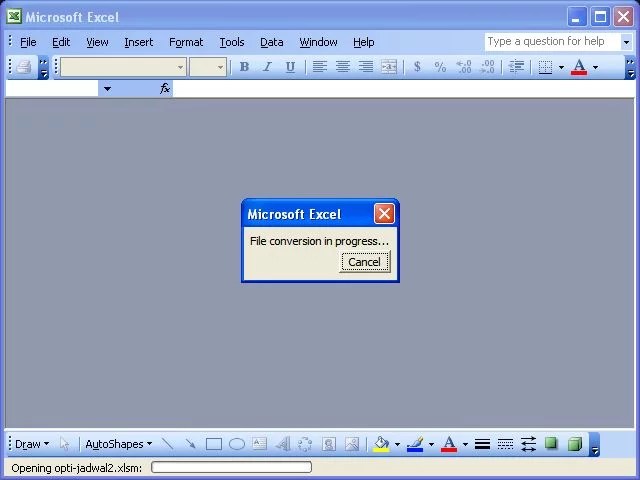640x480 pixels.
Task: Open the Line Color dropdown arrow
Action: point(431,444)
